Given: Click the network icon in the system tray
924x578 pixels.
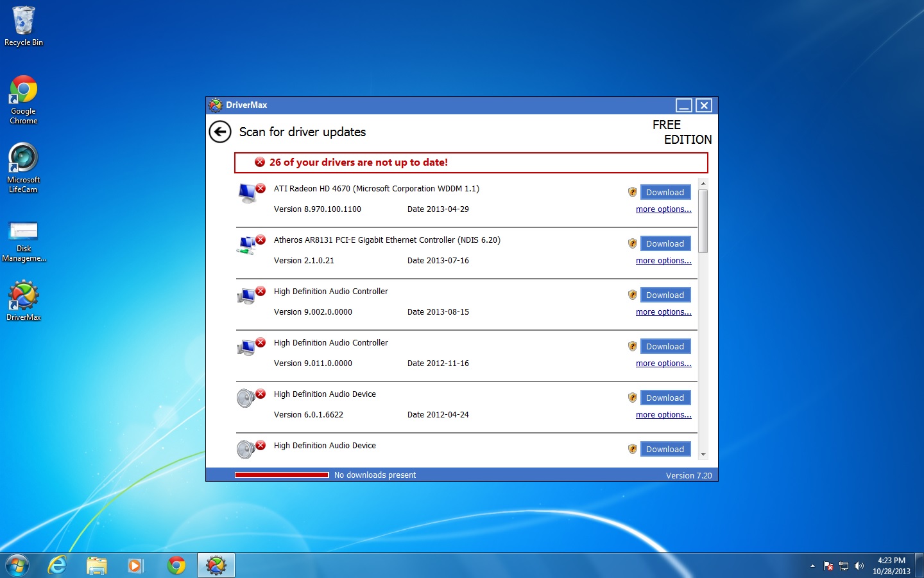Looking at the screenshot, I should point(844,566).
